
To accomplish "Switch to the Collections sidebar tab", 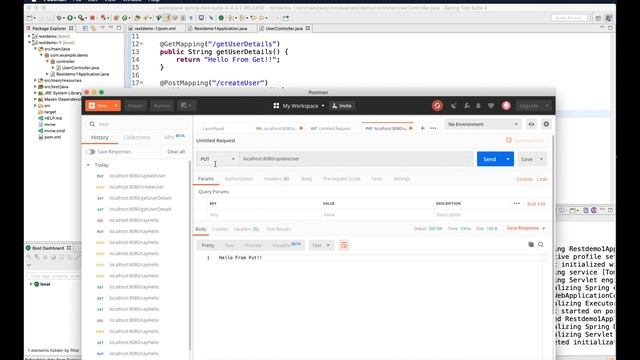I will coord(137,138).
